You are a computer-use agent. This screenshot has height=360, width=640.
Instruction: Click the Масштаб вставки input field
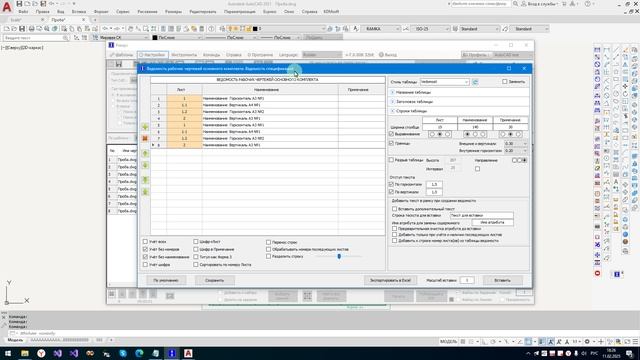[467, 280]
